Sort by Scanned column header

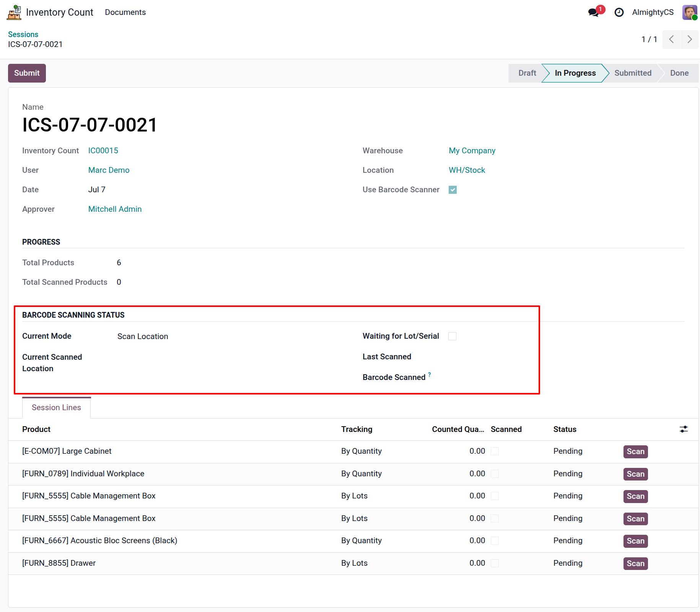coord(506,429)
